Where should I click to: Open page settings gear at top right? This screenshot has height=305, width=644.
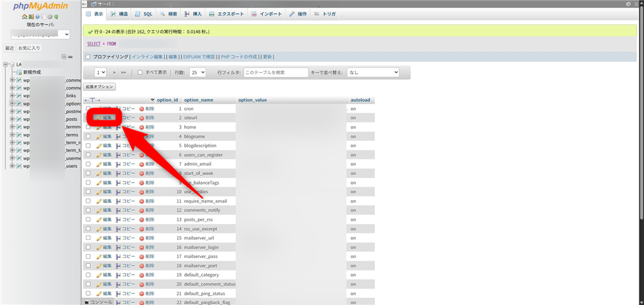coord(628,4)
